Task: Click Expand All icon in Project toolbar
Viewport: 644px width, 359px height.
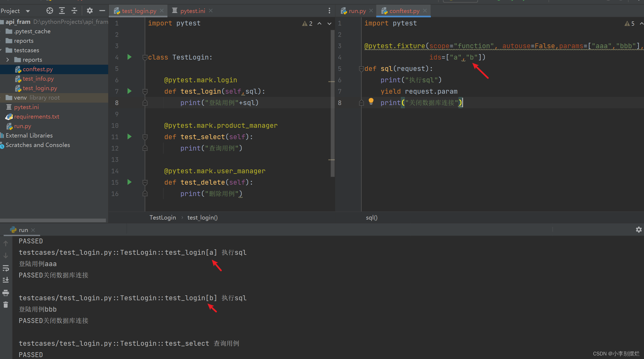Action: [62, 11]
